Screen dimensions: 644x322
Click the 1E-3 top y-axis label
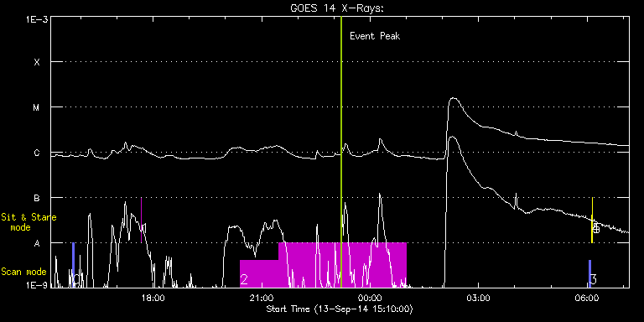click(x=37, y=20)
